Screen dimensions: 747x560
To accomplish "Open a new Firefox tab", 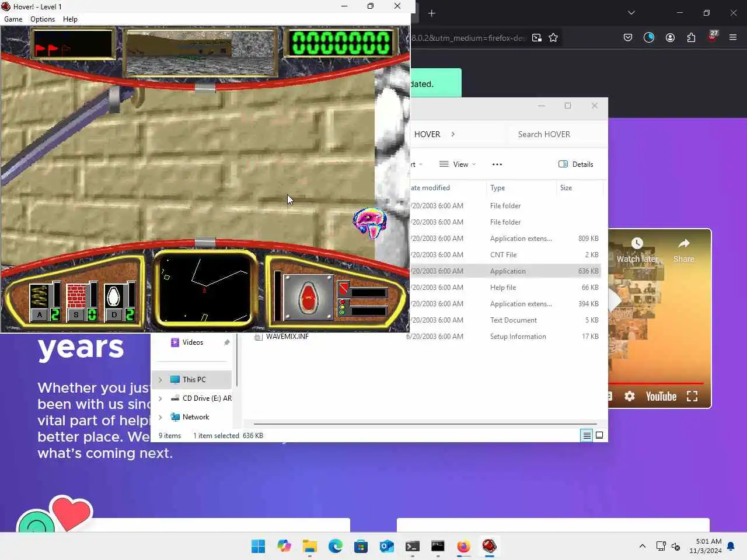I will (x=432, y=13).
